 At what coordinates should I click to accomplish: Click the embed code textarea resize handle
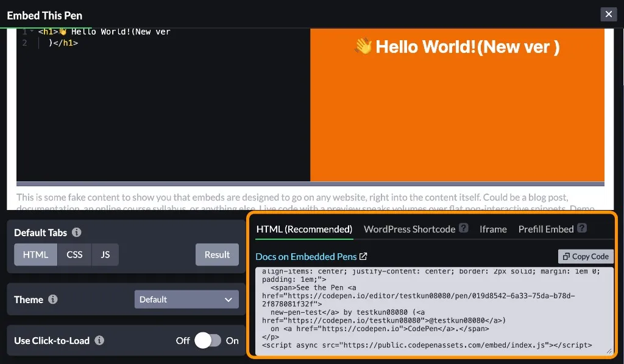coord(609,351)
